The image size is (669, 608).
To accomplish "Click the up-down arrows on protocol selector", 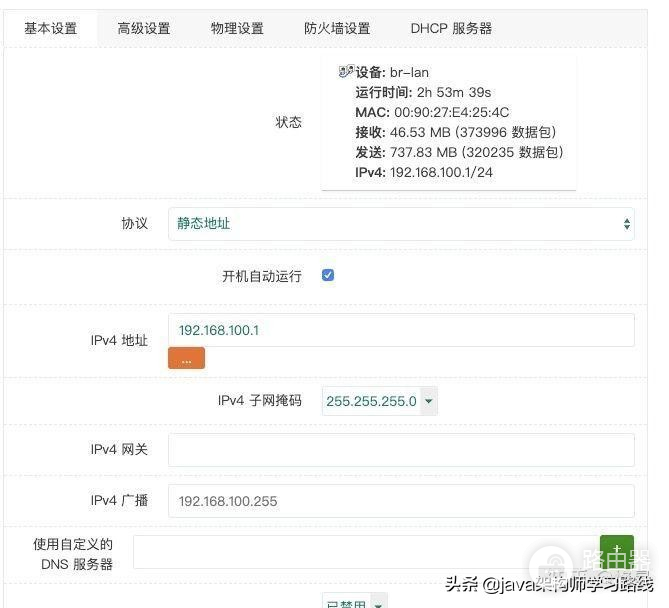I will pyautogui.click(x=626, y=224).
